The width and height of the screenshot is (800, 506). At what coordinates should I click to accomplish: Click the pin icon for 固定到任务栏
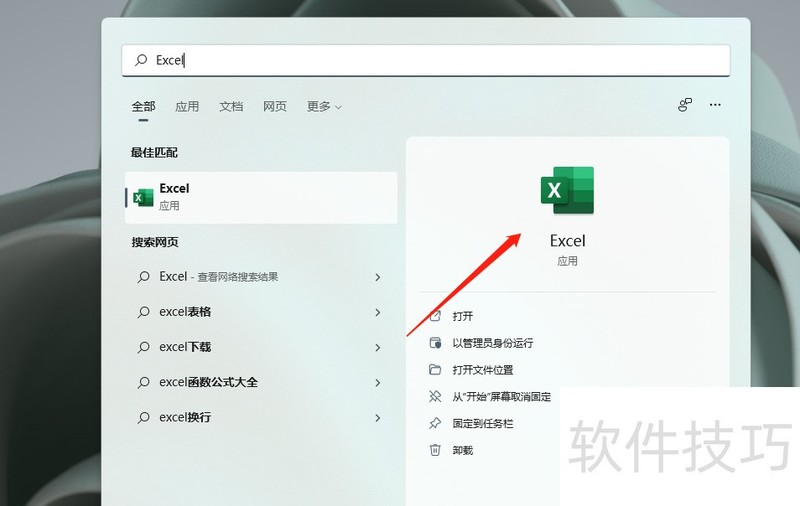(x=435, y=423)
